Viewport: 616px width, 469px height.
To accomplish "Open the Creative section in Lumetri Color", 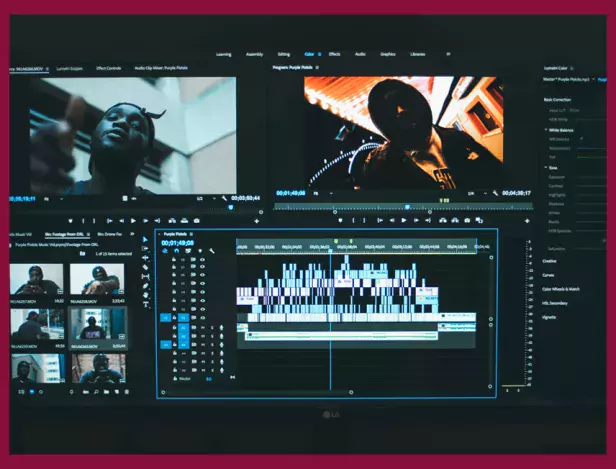I will coord(549,261).
